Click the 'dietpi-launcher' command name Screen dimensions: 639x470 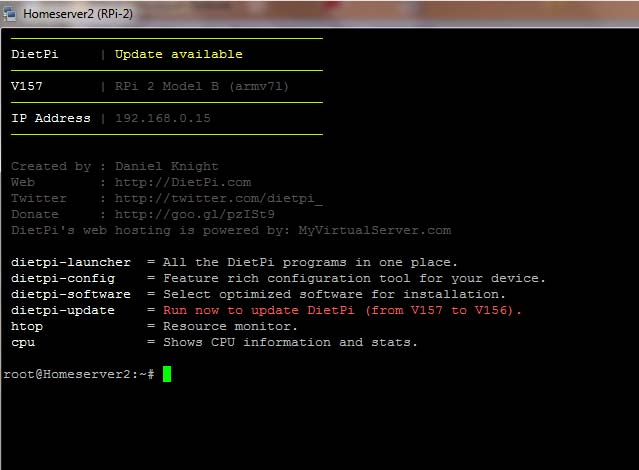tap(71, 262)
